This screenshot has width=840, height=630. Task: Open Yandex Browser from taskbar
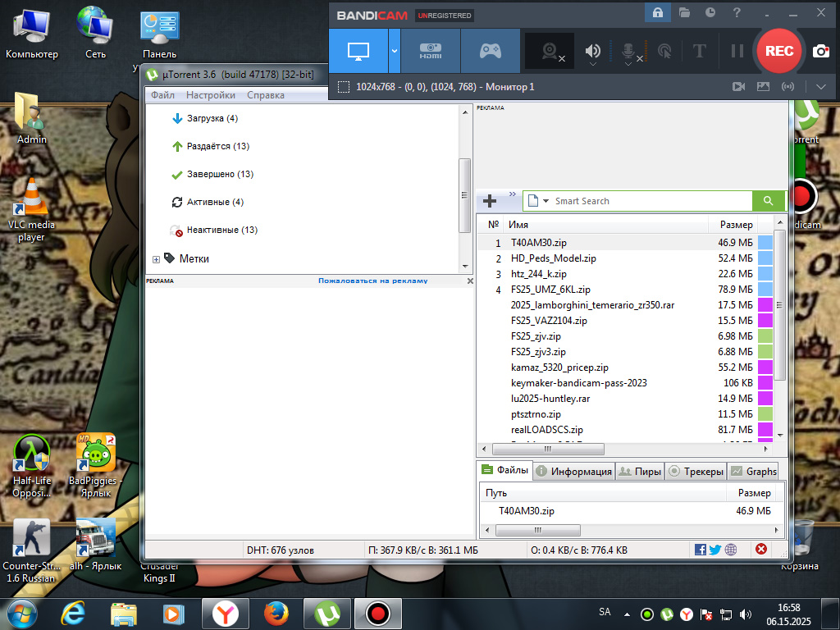pyautogui.click(x=225, y=614)
